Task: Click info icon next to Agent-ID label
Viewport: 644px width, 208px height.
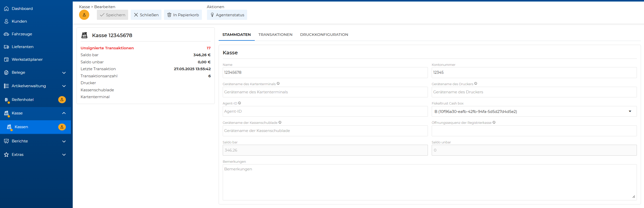Action: 239,103
